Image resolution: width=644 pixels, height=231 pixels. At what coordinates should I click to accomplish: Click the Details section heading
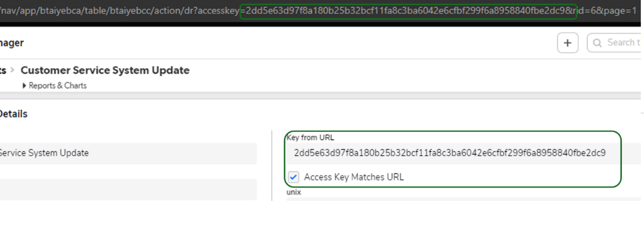tap(14, 114)
